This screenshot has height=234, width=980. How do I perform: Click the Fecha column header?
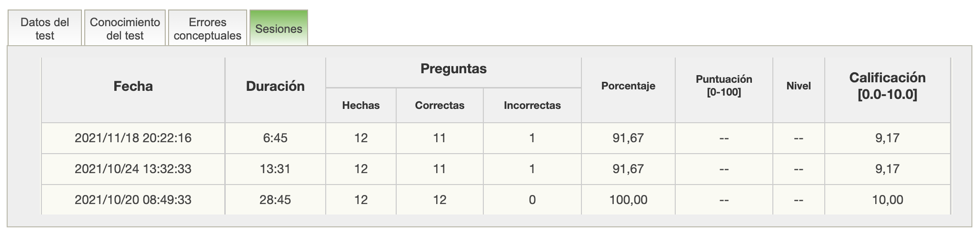133,86
